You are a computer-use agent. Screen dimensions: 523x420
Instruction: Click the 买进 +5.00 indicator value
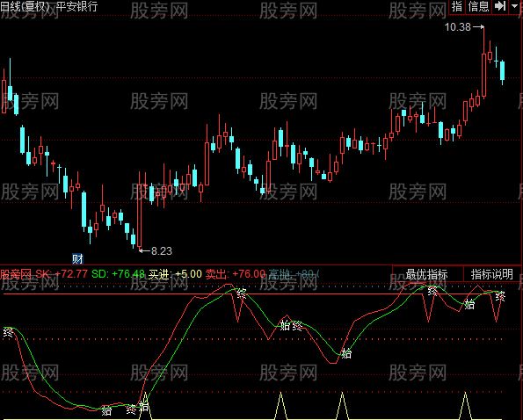[x=175, y=274]
